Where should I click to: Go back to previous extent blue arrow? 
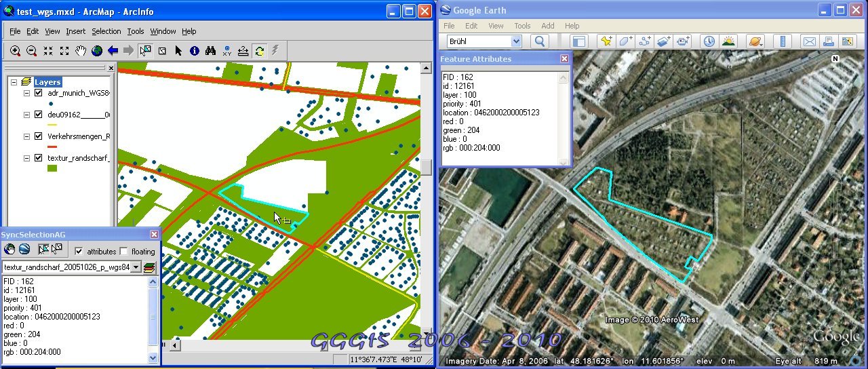click(113, 51)
